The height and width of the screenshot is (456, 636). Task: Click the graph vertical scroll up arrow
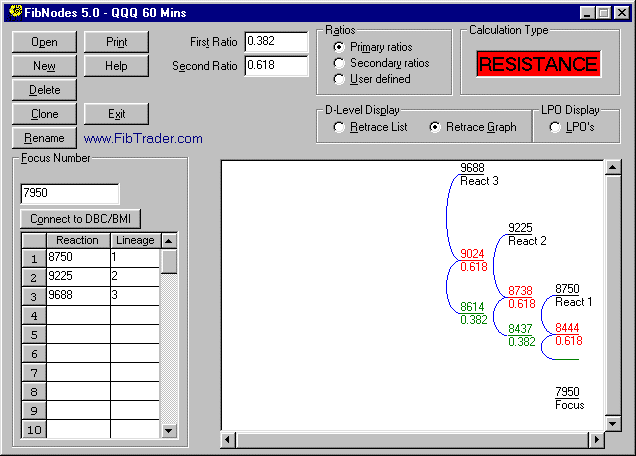coord(612,167)
